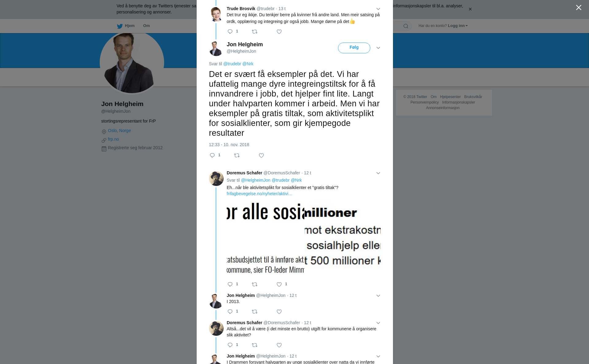The width and height of the screenshot is (589, 364).
Task: Like Doremus Schafer's tweet with image
Action: pyautogui.click(x=279, y=284)
